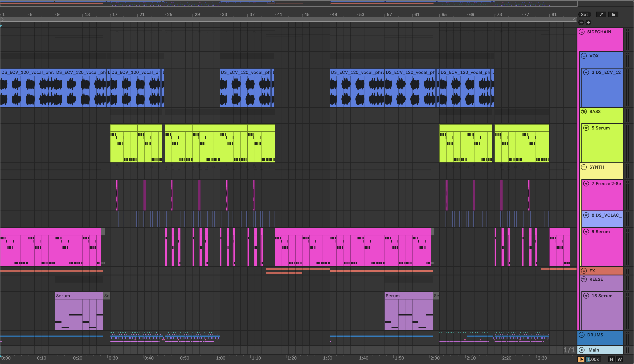Toggle optimize arrangement width W
This screenshot has height=364, width=634.
tap(620, 359)
